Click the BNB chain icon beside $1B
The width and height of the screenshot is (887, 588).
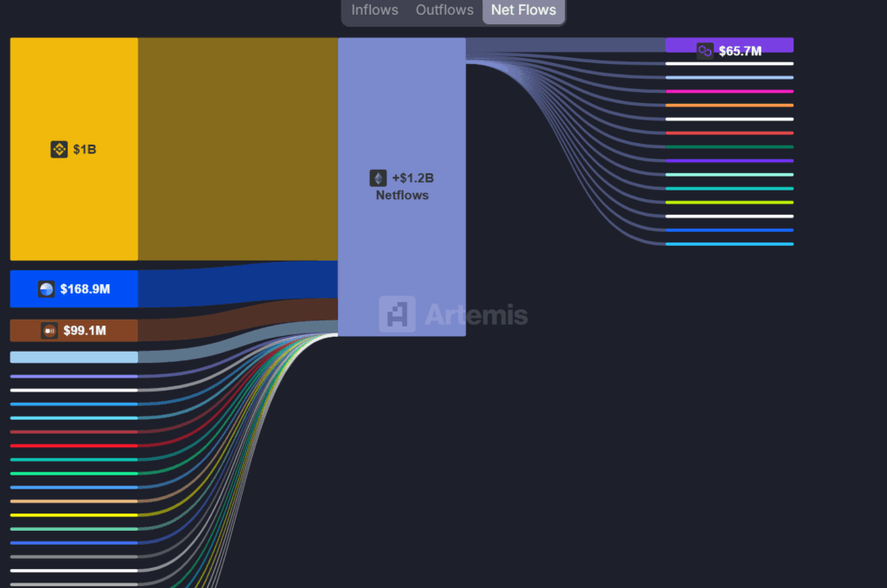[x=60, y=149]
